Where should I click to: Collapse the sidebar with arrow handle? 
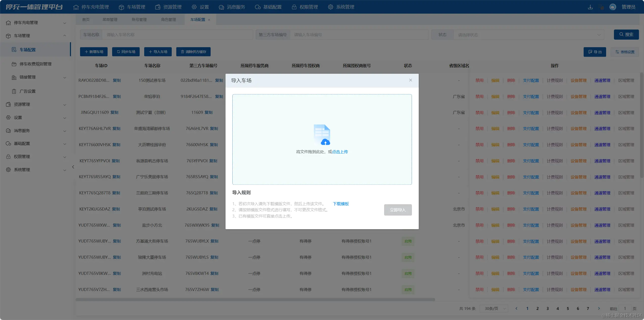coord(73,167)
